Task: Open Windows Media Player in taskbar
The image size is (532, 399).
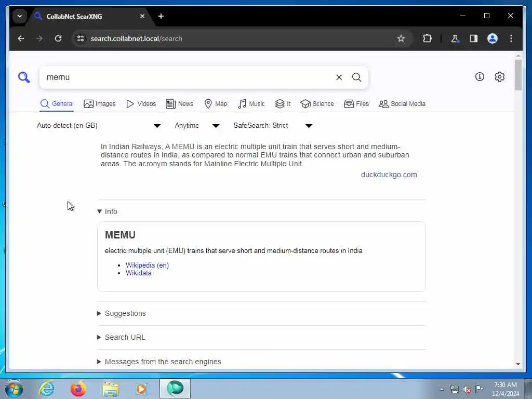Action: click(x=142, y=389)
